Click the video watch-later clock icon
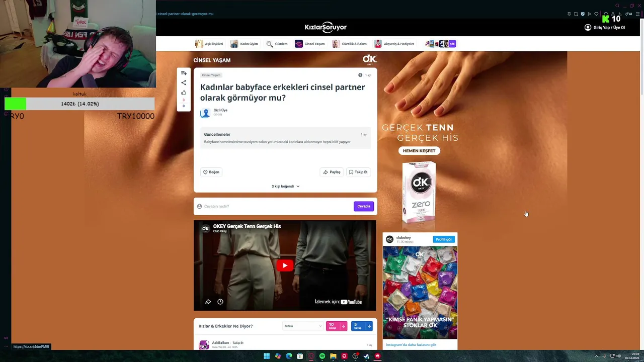Viewport: 644px width, 362px height. coord(220,302)
